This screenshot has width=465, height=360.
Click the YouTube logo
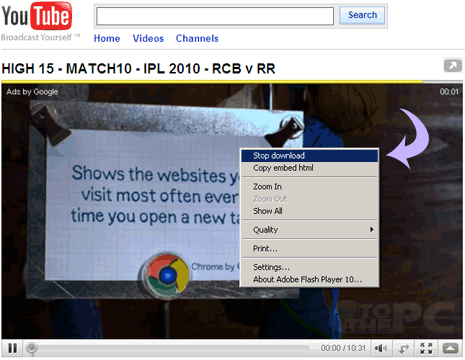[37, 16]
